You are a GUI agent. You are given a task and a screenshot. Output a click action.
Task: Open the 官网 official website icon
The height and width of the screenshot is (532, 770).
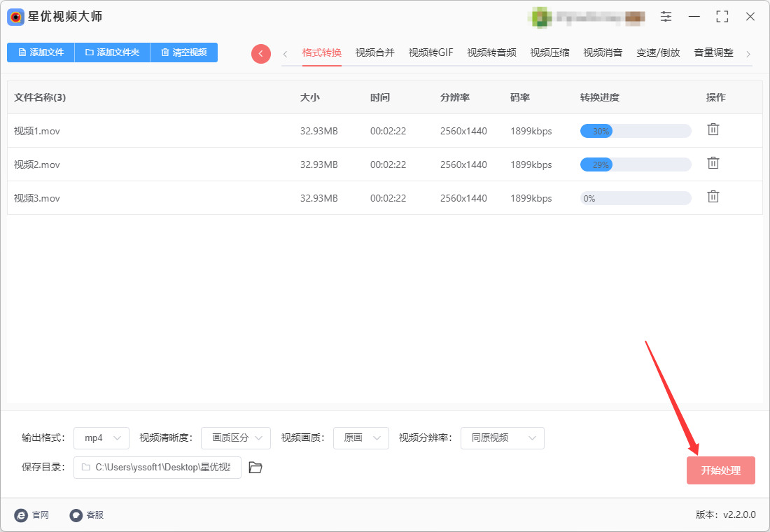coord(21,514)
